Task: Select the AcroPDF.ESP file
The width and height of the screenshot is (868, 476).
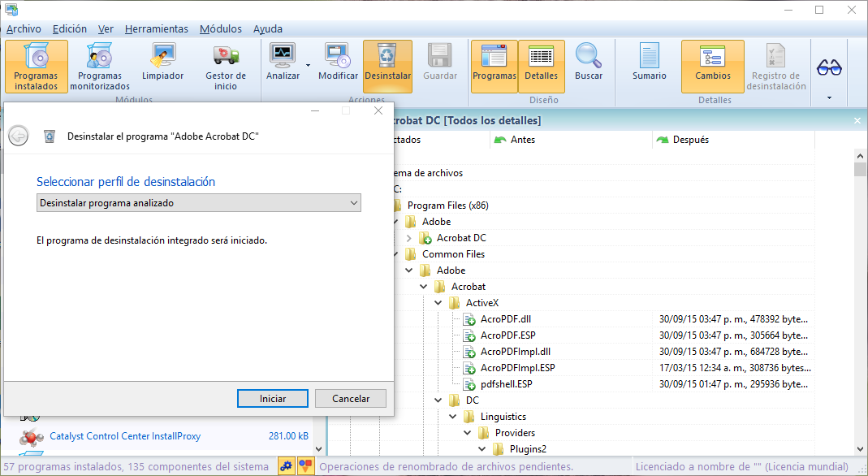Action: [x=508, y=335]
